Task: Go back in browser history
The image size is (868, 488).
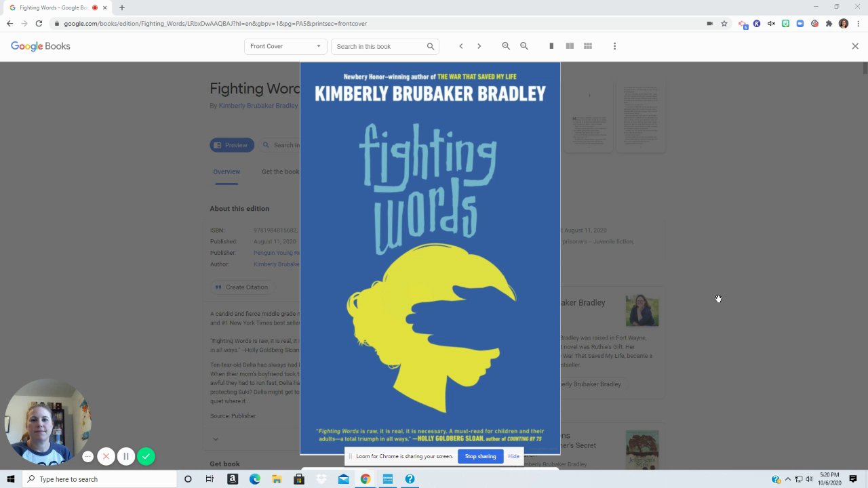Action: click(9, 23)
